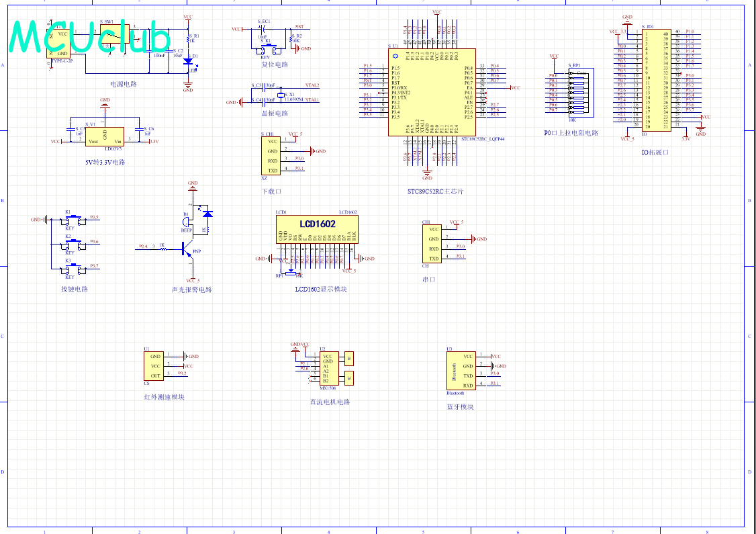Click the STC89C52RC主芯片 caption

coord(435,191)
